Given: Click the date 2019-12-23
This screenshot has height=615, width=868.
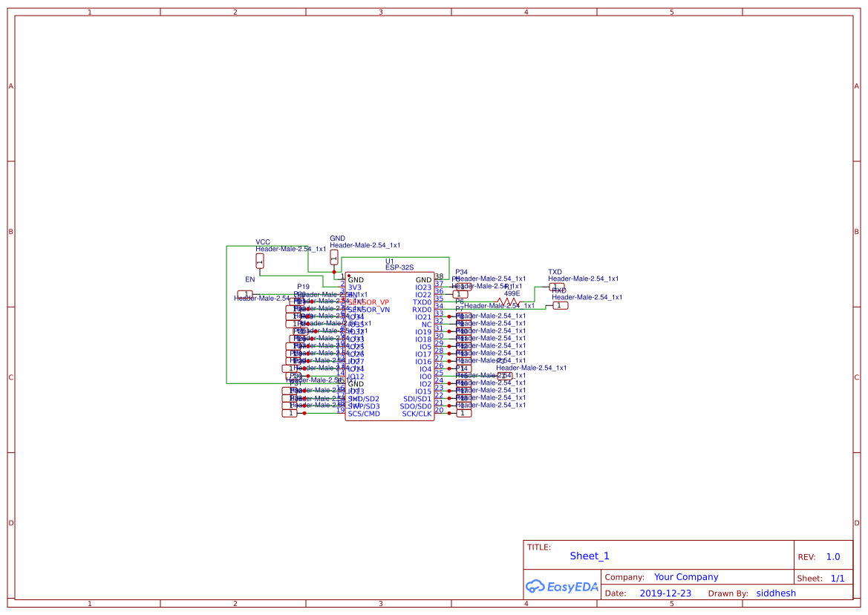Looking at the screenshot, I should pyautogui.click(x=665, y=593).
